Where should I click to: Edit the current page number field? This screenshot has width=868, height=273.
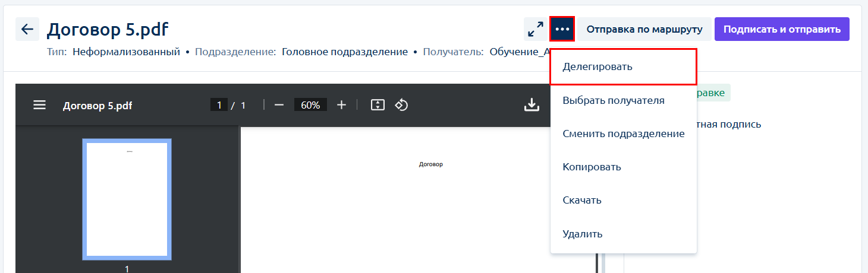pos(219,105)
